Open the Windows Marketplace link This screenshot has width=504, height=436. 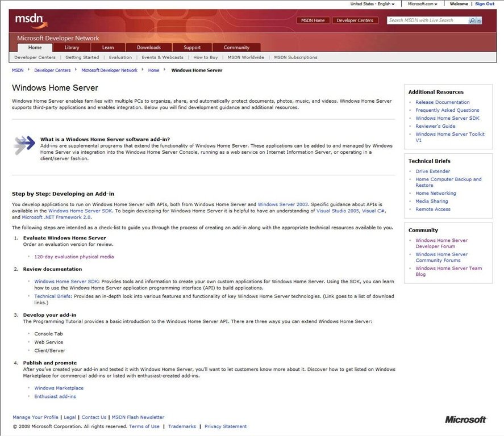tap(59, 388)
